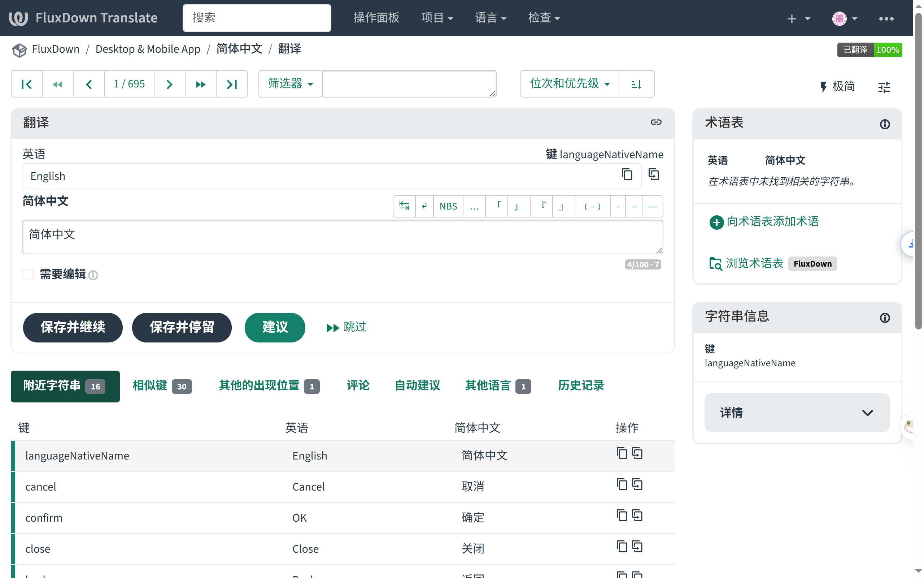Switch to 自动建议 tab
924x578 pixels.
click(417, 385)
